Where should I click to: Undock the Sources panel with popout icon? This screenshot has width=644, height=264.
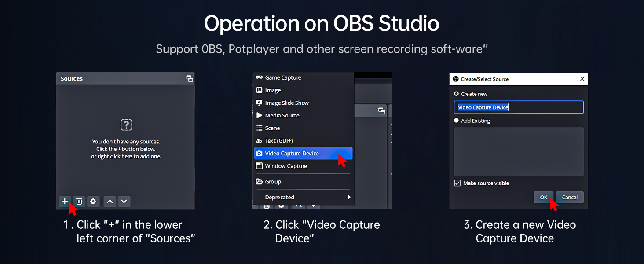pyautogui.click(x=190, y=79)
